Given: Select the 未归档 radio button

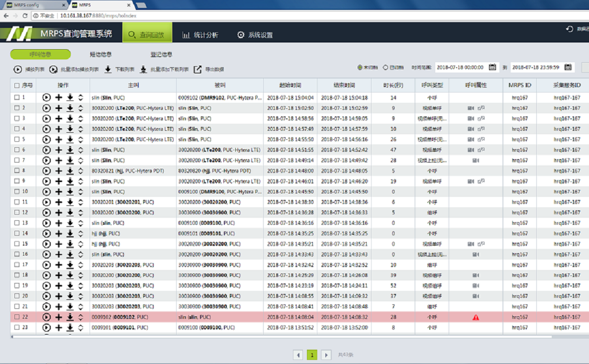Looking at the screenshot, I should (360, 68).
